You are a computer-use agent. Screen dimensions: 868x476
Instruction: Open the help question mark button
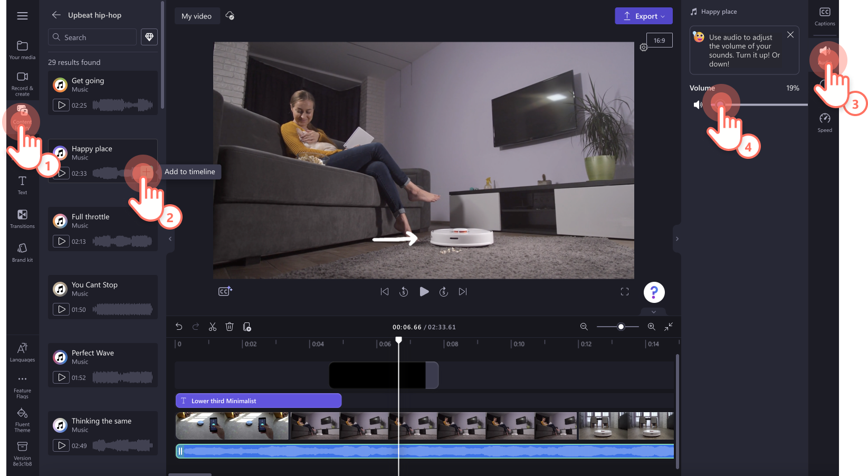click(x=654, y=292)
